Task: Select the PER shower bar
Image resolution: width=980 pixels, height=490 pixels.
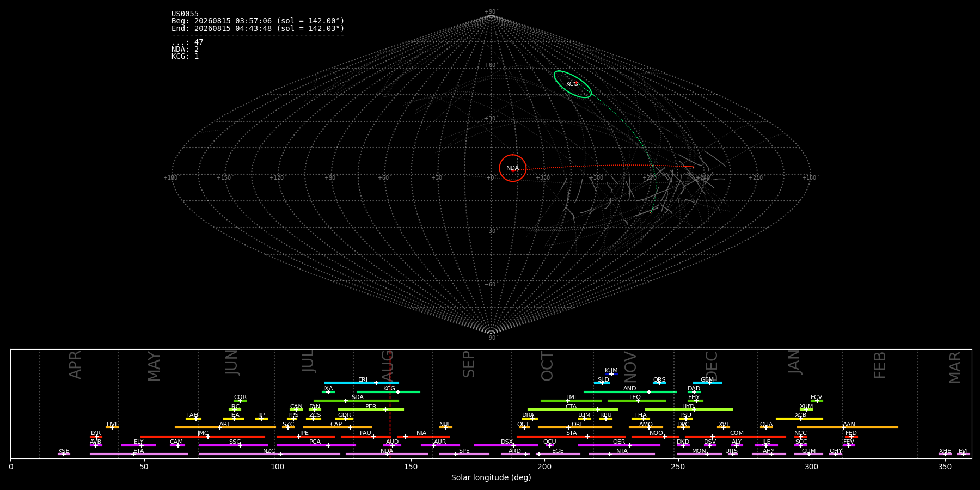Action: coord(371,409)
